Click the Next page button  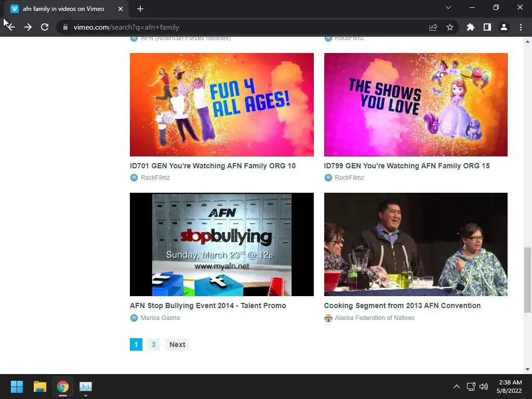tap(177, 344)
